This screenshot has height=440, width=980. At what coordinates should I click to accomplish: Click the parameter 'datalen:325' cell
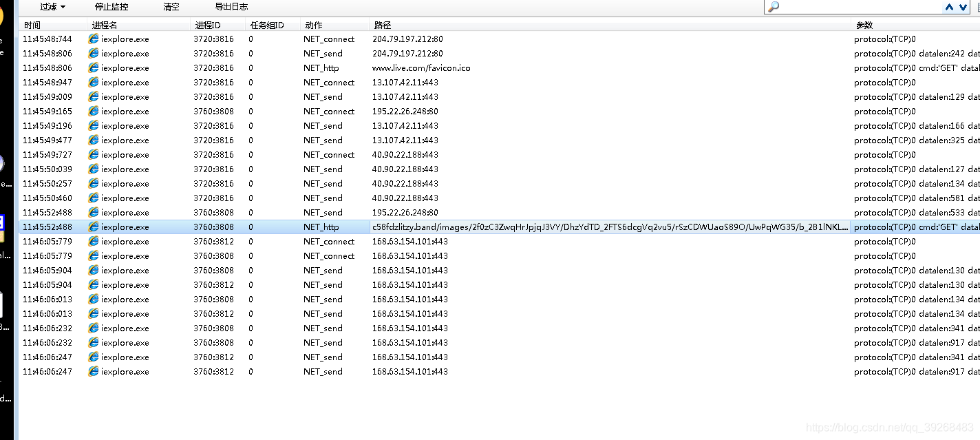tap(916, 140)
